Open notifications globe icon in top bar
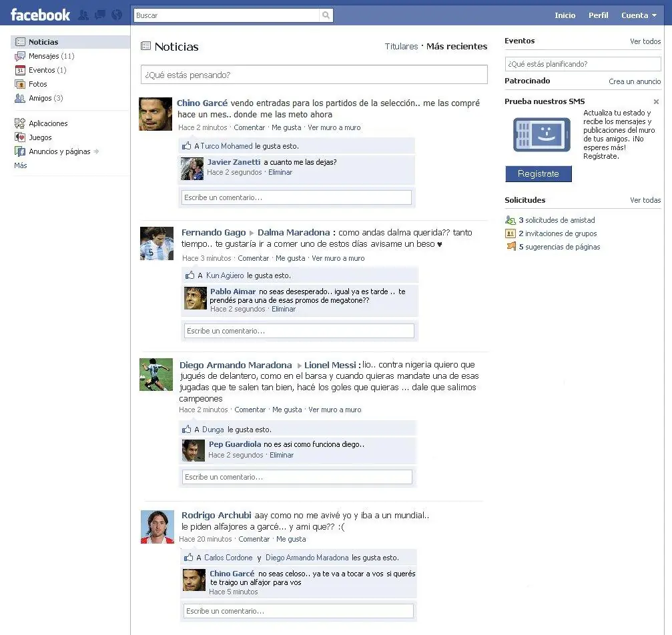Viewport: 672px width, 635px height. [117, 15]
